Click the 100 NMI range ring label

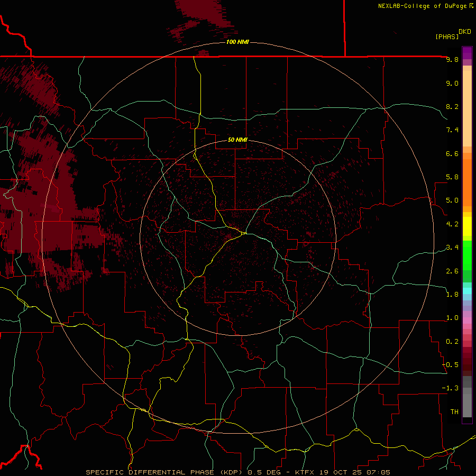(x=237, y=42)
